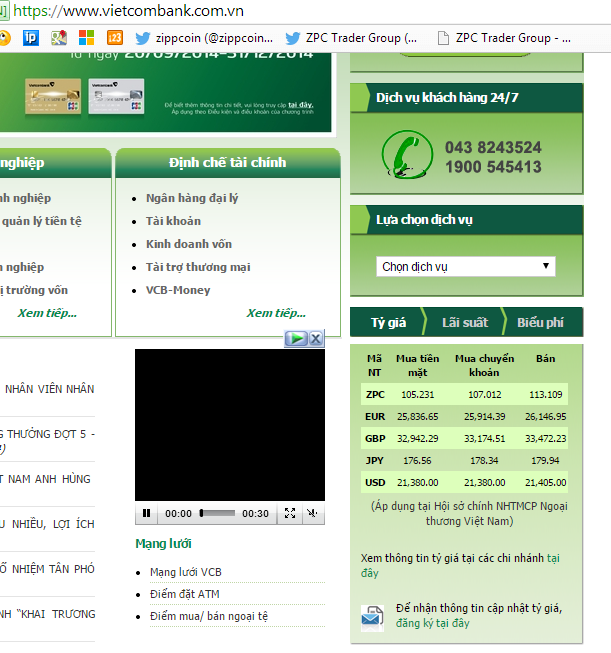Open the trường vốn link
Viewport: 611px width, 653px height.
coord(34,290)
